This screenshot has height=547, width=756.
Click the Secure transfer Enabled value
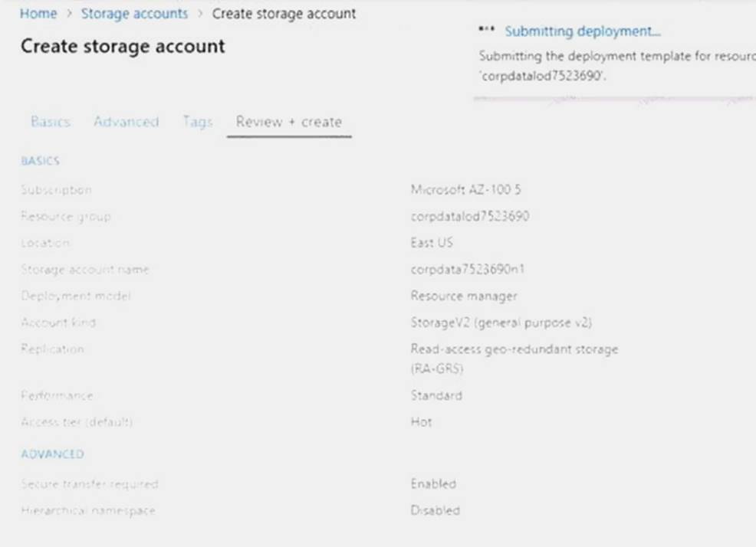click(x=433, y=484)
